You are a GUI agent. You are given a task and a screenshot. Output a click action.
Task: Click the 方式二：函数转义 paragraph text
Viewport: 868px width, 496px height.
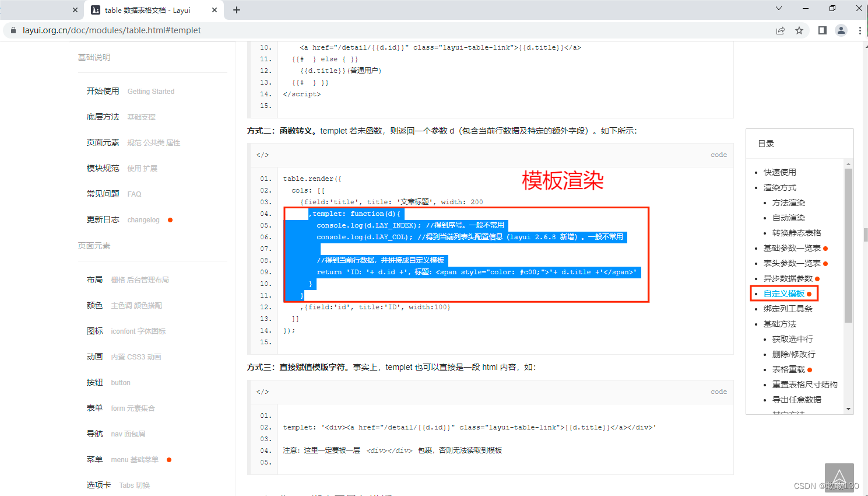442,131
